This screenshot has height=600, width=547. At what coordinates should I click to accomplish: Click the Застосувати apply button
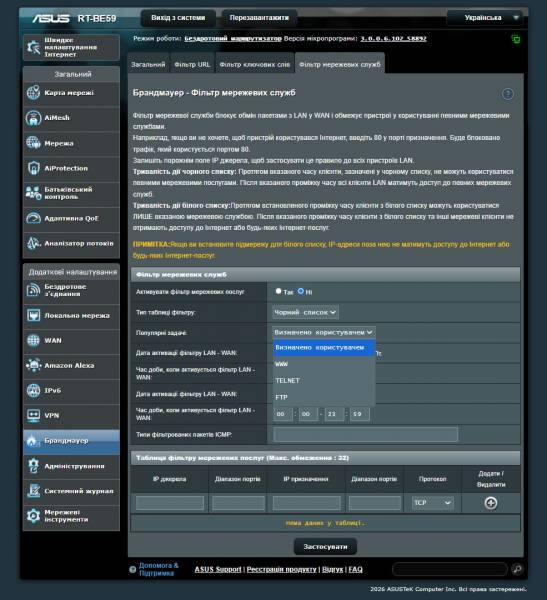pos(325,547)
